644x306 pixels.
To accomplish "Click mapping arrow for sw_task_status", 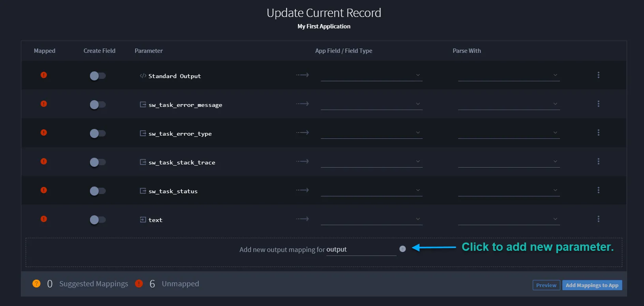I will tap(303, 190).
